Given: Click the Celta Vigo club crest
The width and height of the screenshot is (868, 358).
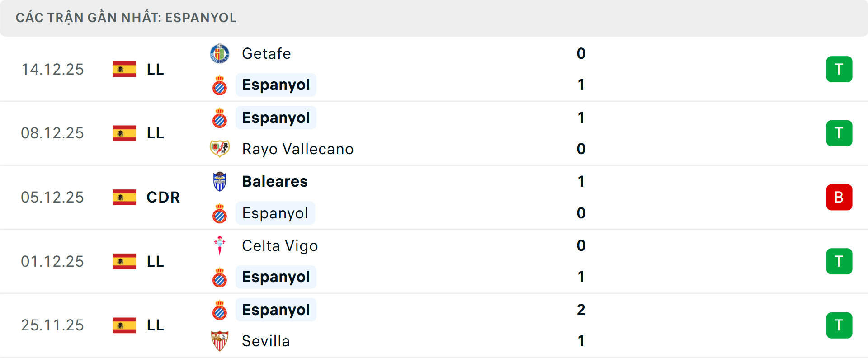Looking at the screenshot, I should (220, 245).
